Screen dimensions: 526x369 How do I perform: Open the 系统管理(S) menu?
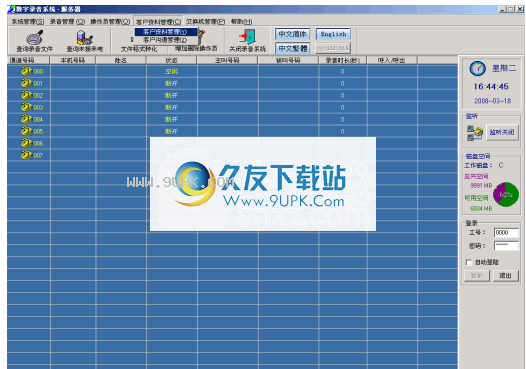tap(28, 22)
